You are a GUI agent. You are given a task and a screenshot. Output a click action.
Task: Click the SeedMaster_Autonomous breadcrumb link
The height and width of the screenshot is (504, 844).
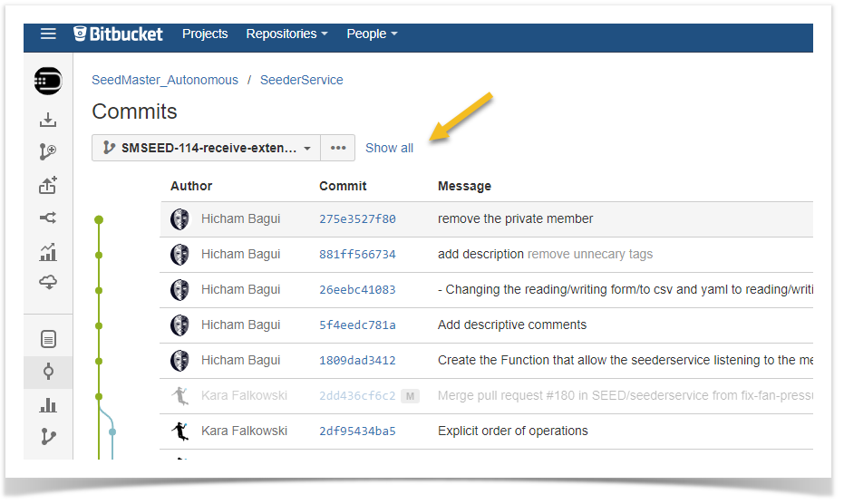click(x=165, y=81)
